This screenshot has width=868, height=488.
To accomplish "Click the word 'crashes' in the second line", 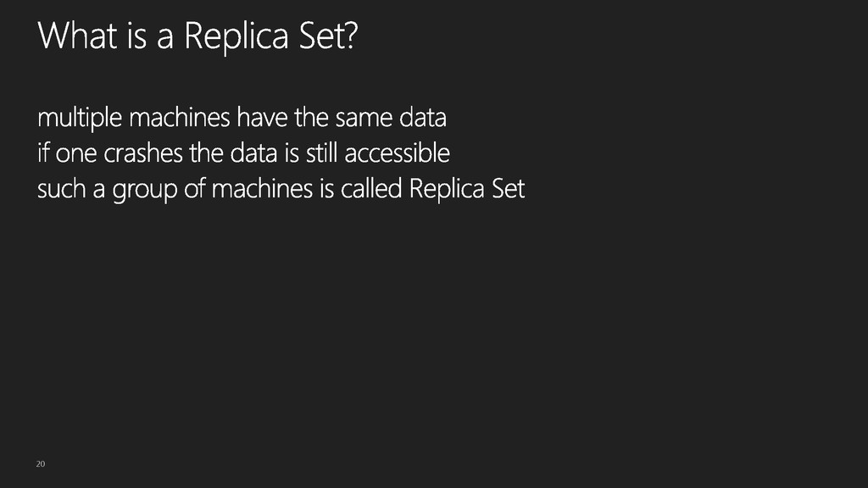I will pos(143,153).
